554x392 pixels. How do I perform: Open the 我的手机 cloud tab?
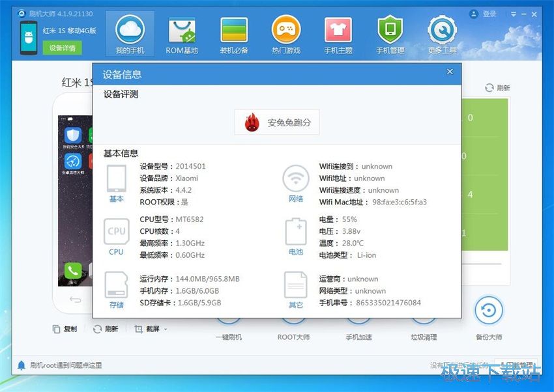click(x=130, y=34)
